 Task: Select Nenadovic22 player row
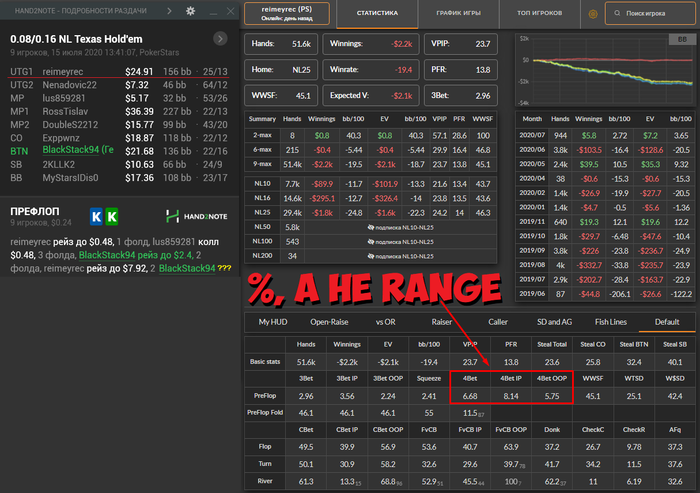(120, 85)
